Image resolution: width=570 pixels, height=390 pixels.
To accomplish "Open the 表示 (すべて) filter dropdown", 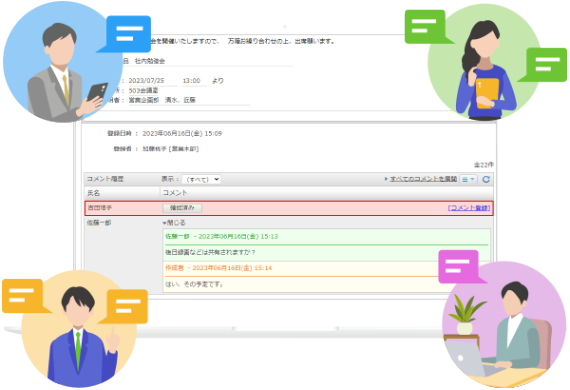I will 201,179.
